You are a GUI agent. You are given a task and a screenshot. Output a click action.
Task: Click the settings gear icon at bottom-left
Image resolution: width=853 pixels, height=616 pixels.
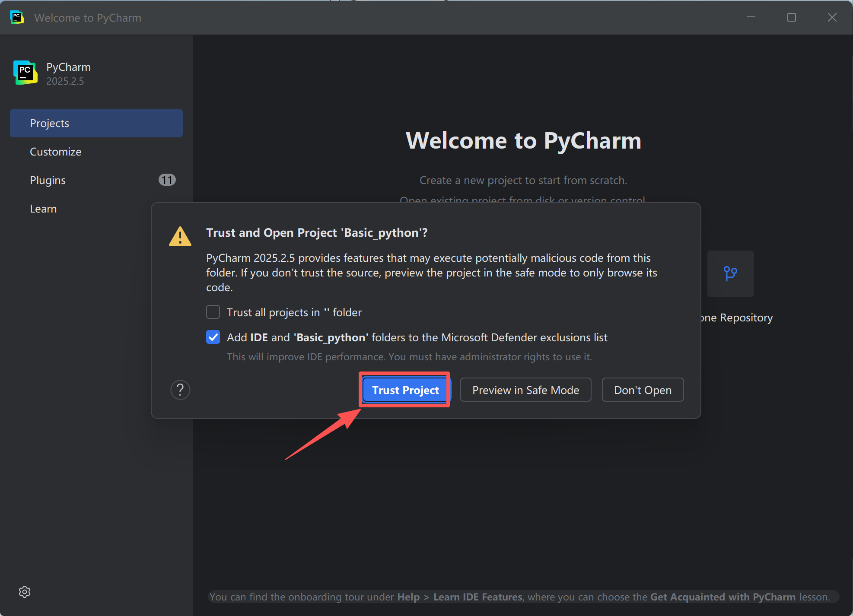(x=25, y=591)
